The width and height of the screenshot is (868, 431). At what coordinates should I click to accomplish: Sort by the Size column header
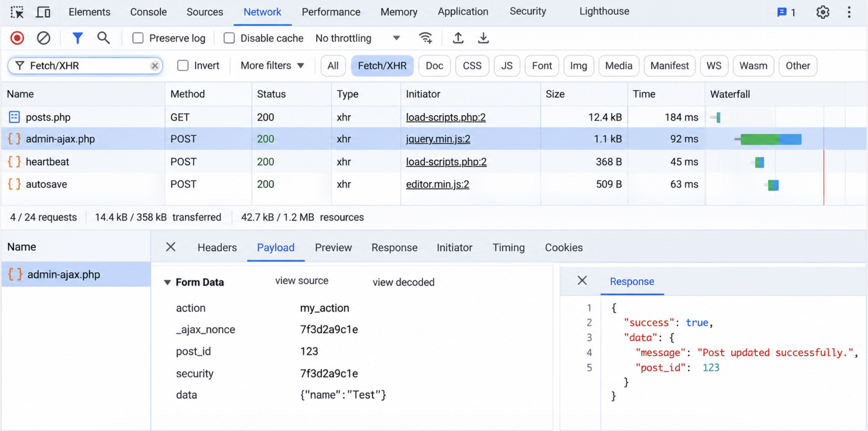coord(584,94)
